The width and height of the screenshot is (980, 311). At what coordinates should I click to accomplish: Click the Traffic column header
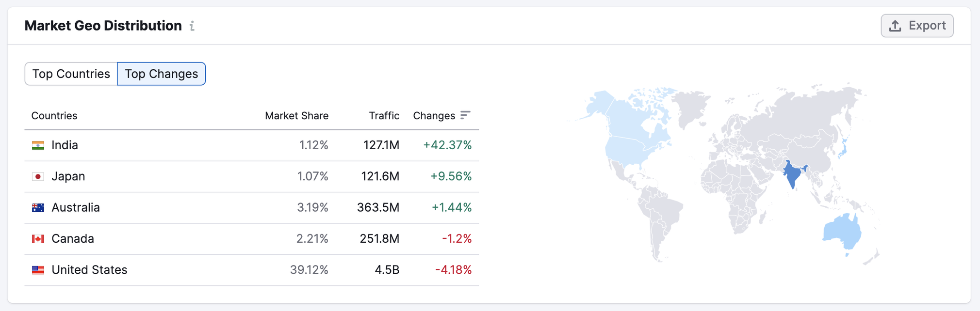(384, 116)
